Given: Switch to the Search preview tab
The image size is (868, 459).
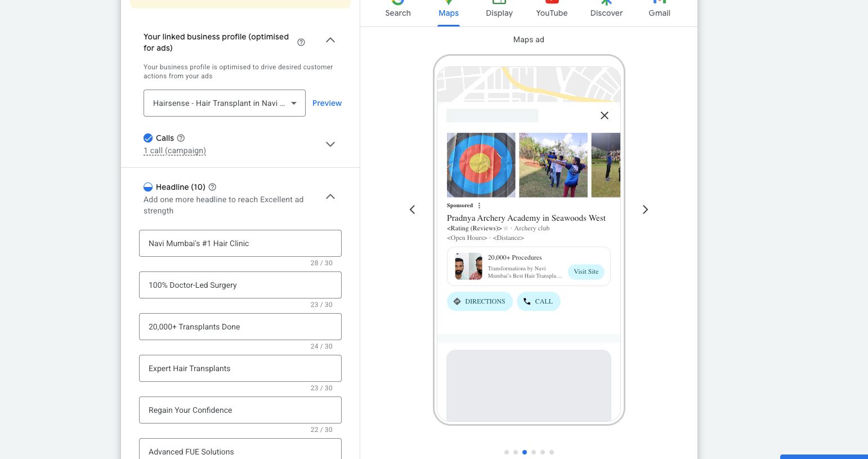Looking at the screenshot, I should click(x=398, y=10).
